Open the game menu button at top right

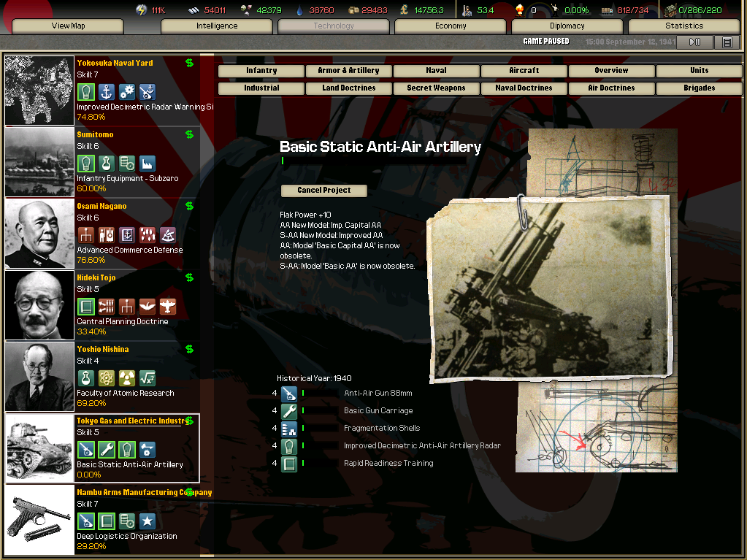pos(727,42)
